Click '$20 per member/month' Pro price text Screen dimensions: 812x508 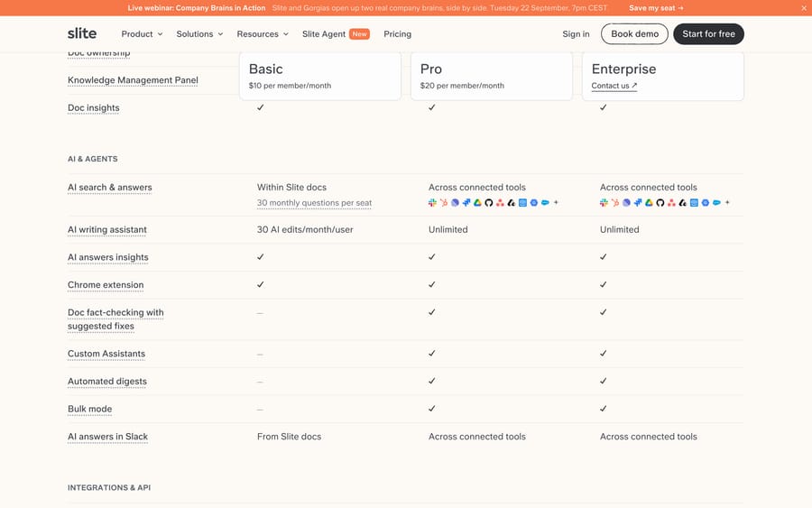[x=462, y=86]
